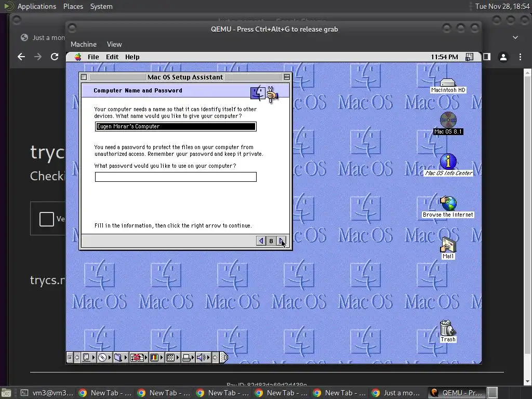Switch to the vm3@vm3 terminal taskbar item
This screenshot has height=399, width=532.
[47, 393]
